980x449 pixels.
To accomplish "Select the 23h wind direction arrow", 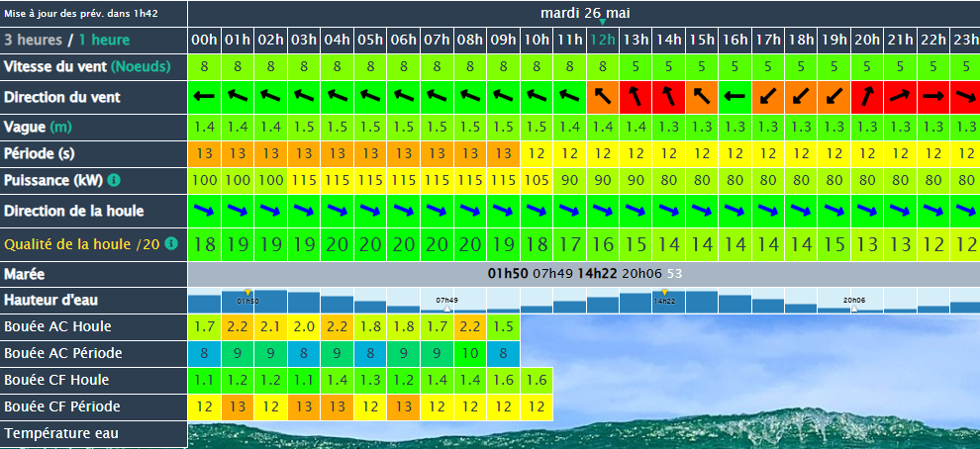I will (965, 97).
